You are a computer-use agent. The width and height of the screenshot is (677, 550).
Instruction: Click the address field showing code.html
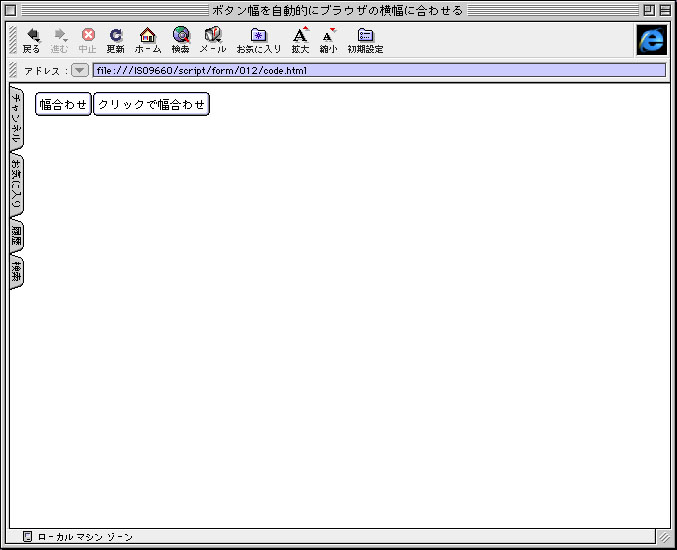click(378, 71)
